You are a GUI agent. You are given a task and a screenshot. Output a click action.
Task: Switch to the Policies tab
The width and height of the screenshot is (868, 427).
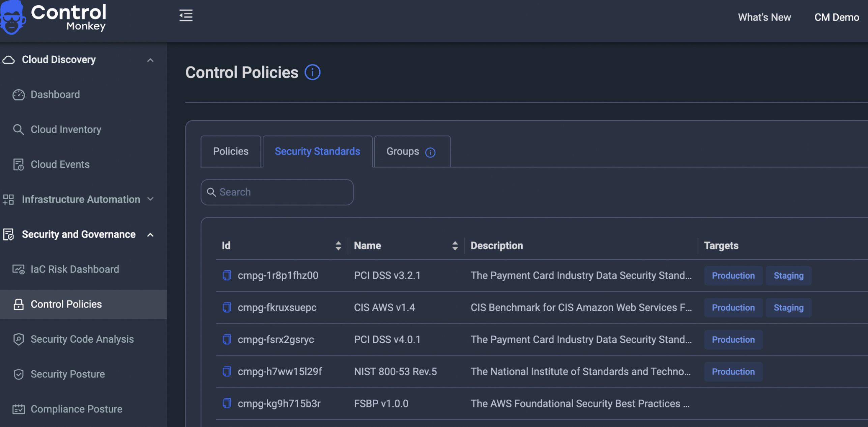click(x=231, y=151)
